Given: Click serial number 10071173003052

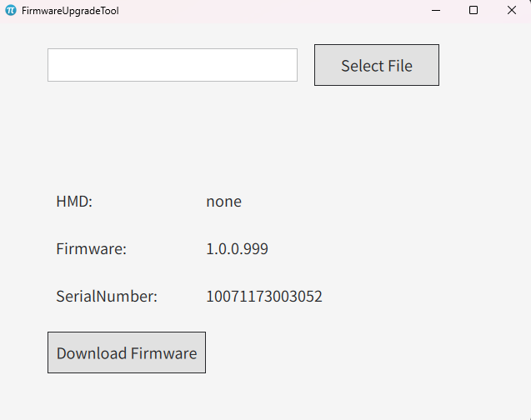Looking at the screenshot, I should 264,296.
